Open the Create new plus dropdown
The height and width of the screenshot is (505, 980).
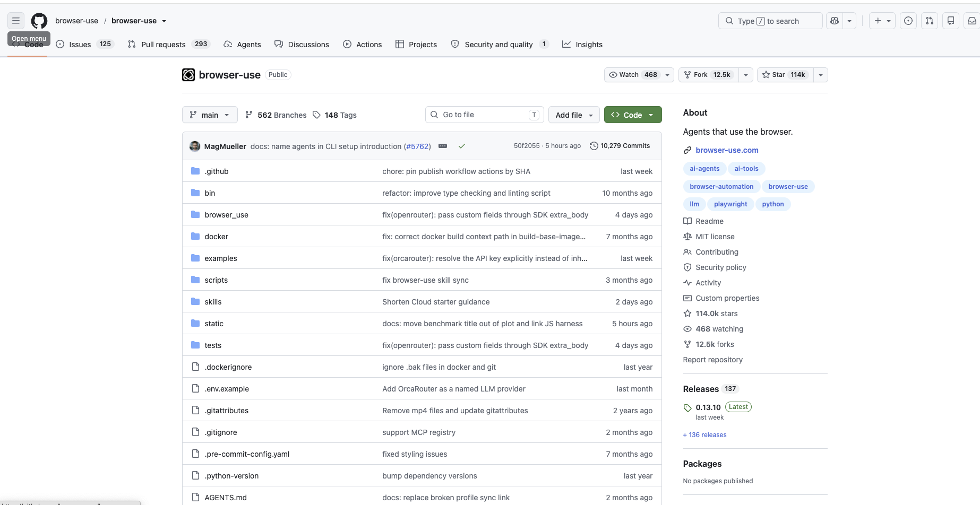click(882, 21)
